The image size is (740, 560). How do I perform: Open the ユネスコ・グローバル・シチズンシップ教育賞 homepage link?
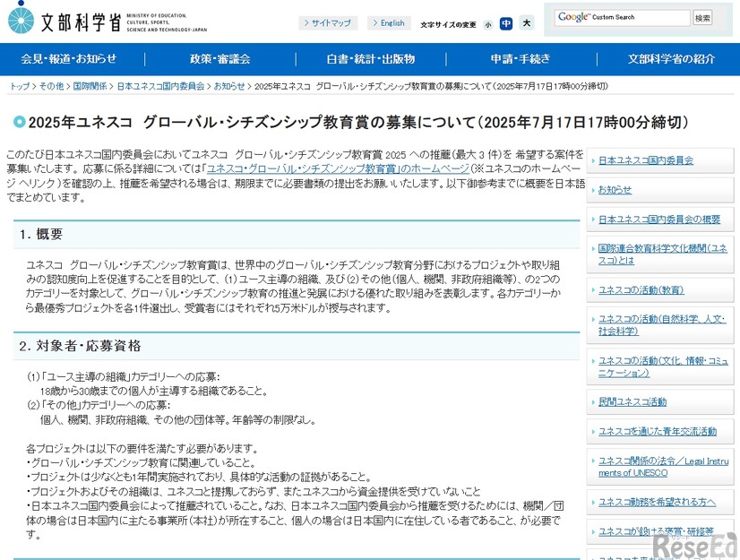click(x=338, y=168)
